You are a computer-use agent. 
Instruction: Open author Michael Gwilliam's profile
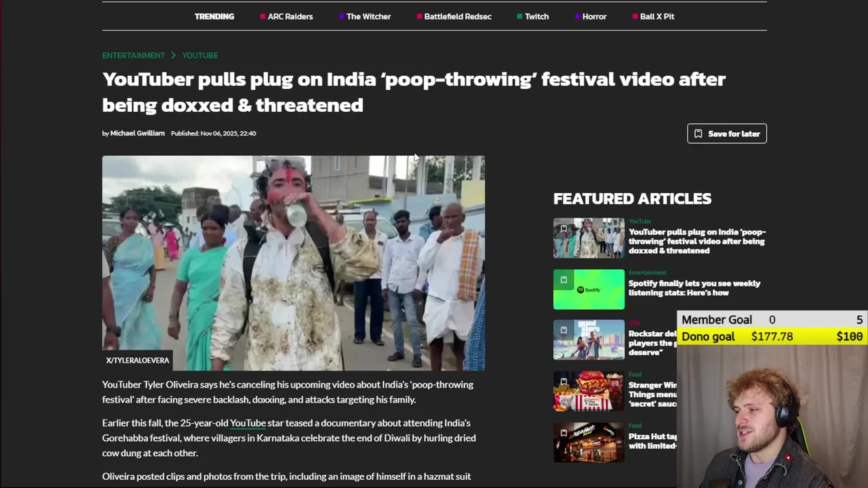(x=138, y=134)
